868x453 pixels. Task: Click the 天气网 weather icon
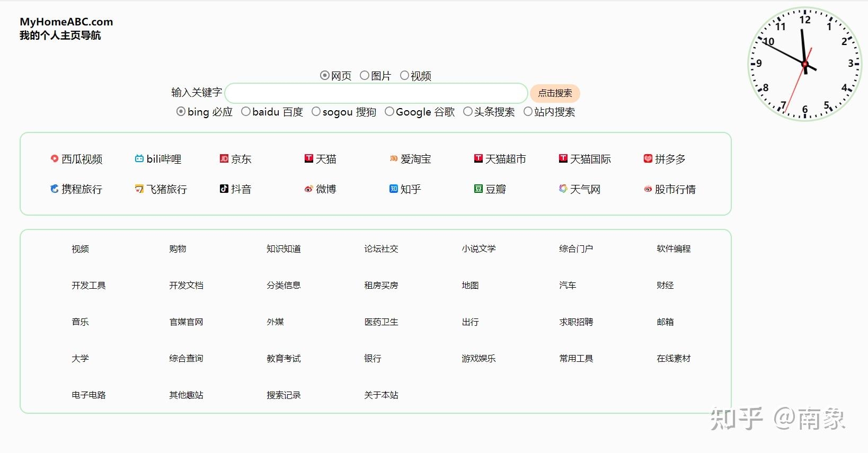coord(563,189)
